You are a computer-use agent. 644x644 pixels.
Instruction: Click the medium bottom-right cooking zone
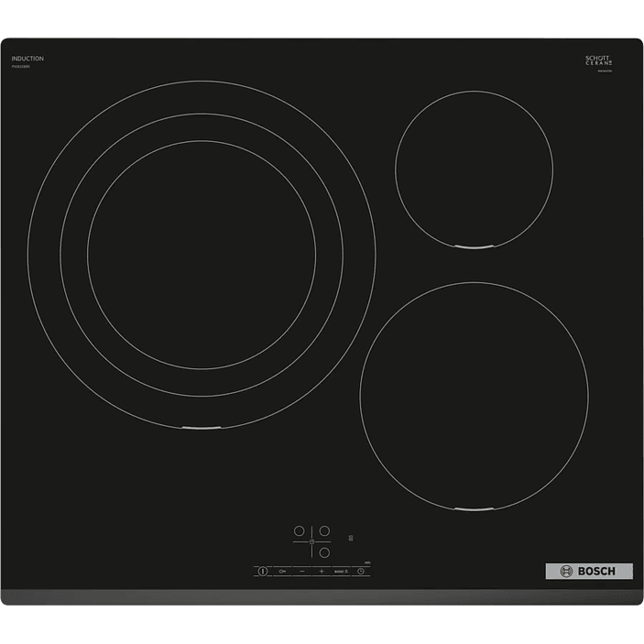tap(473, 394)
